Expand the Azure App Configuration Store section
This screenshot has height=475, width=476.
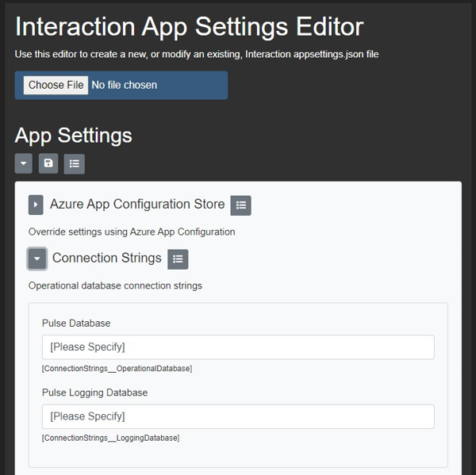[x=36, y=205]
